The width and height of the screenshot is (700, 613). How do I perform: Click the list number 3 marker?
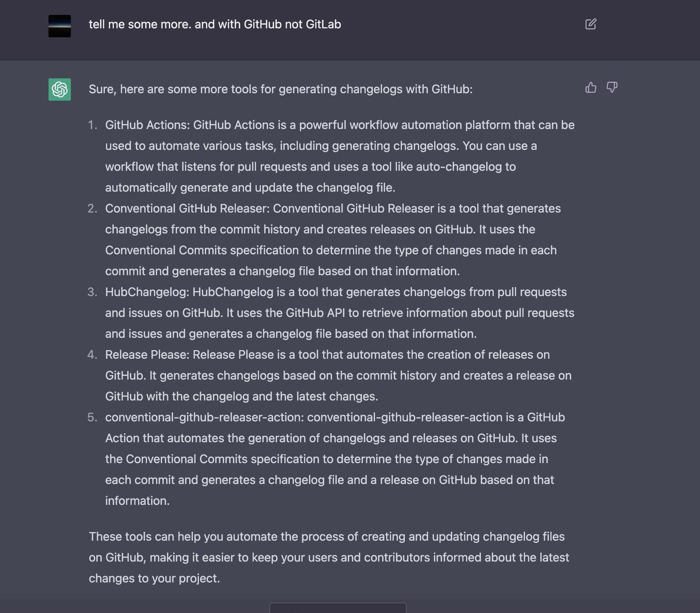(93, 292)
